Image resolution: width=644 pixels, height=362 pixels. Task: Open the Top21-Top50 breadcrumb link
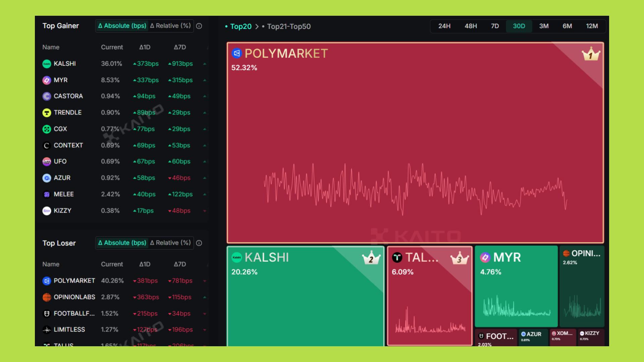point(288,26)
